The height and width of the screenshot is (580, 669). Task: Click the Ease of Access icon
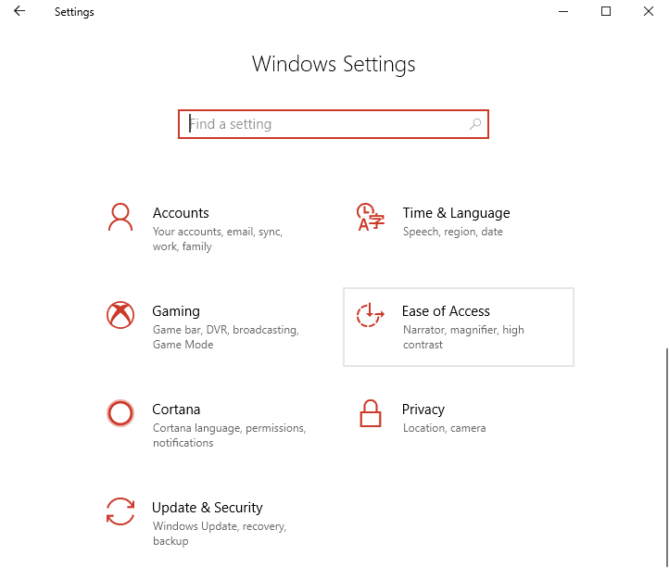click(x=370, y=315)
